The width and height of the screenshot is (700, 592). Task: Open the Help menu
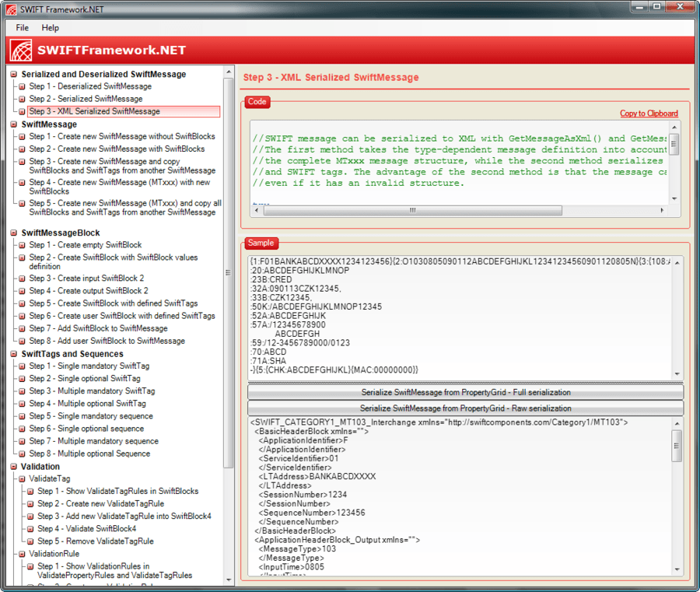50,27
